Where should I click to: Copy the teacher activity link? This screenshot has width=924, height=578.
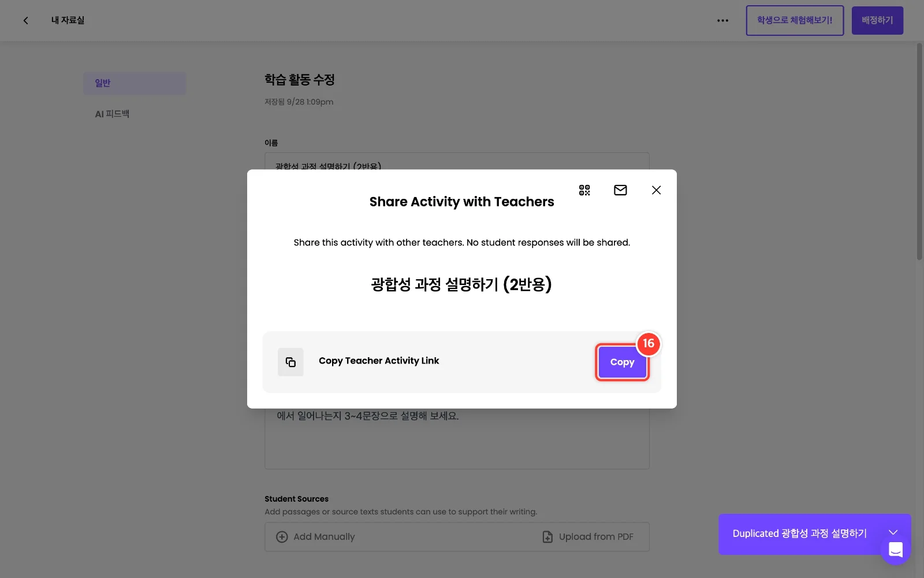tap(622, 362)
